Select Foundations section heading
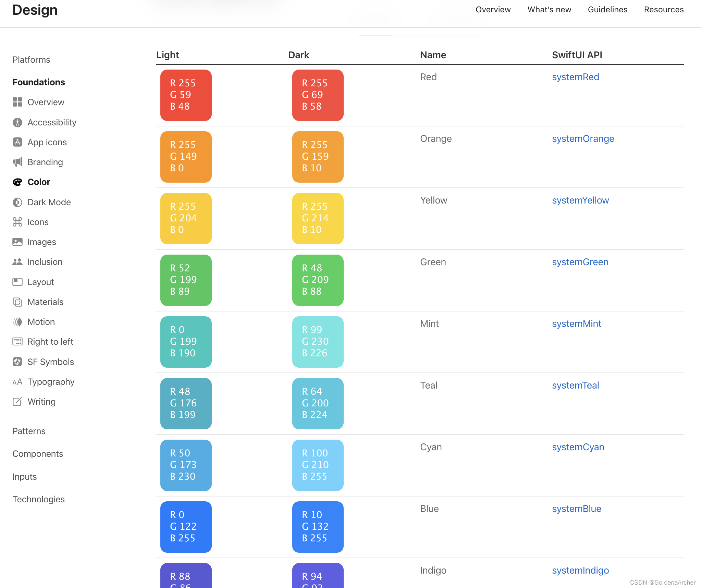Viewport: 701px width, 588px height. click(39, 82)
